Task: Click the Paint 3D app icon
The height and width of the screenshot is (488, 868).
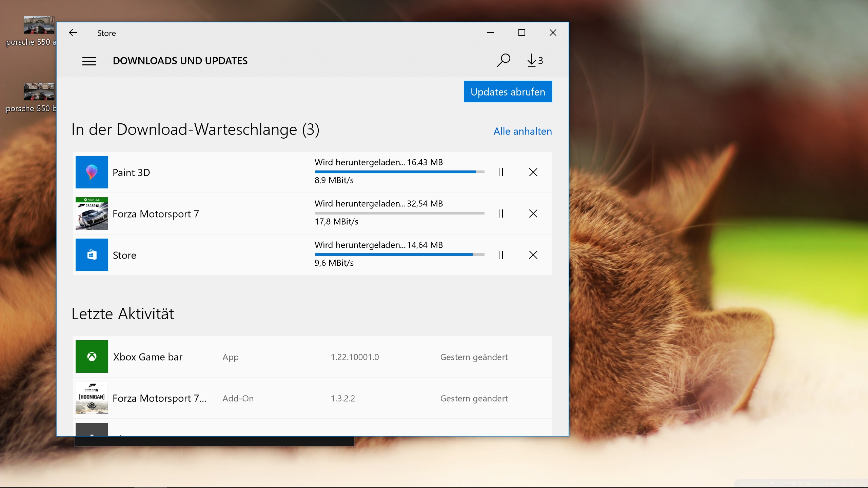Action: pos(92,172)
